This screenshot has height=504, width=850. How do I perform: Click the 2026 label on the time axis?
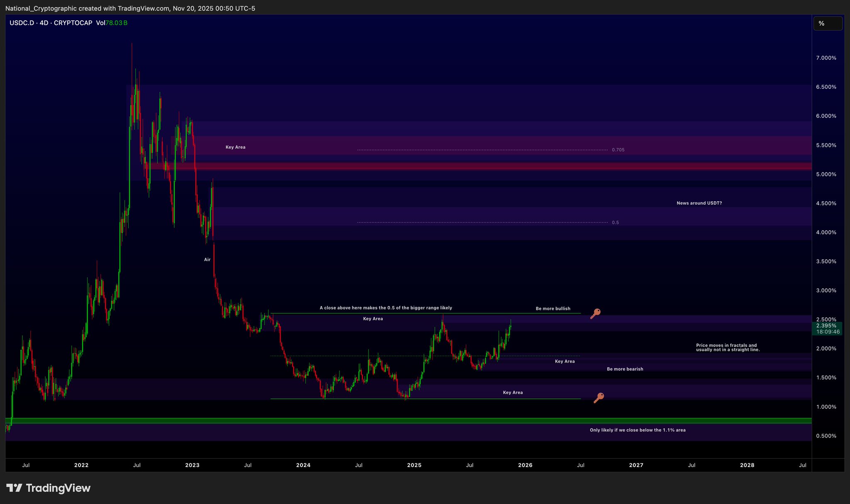pos(525,465)
